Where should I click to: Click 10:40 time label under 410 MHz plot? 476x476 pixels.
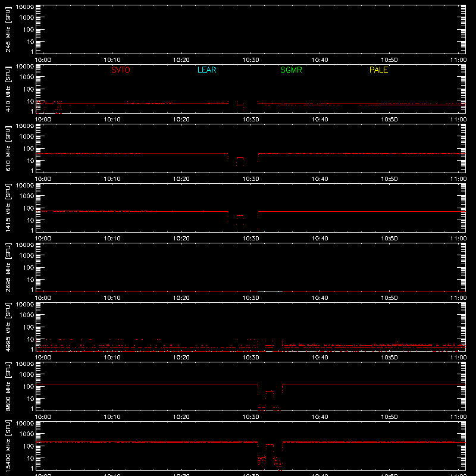coord(320,120)
